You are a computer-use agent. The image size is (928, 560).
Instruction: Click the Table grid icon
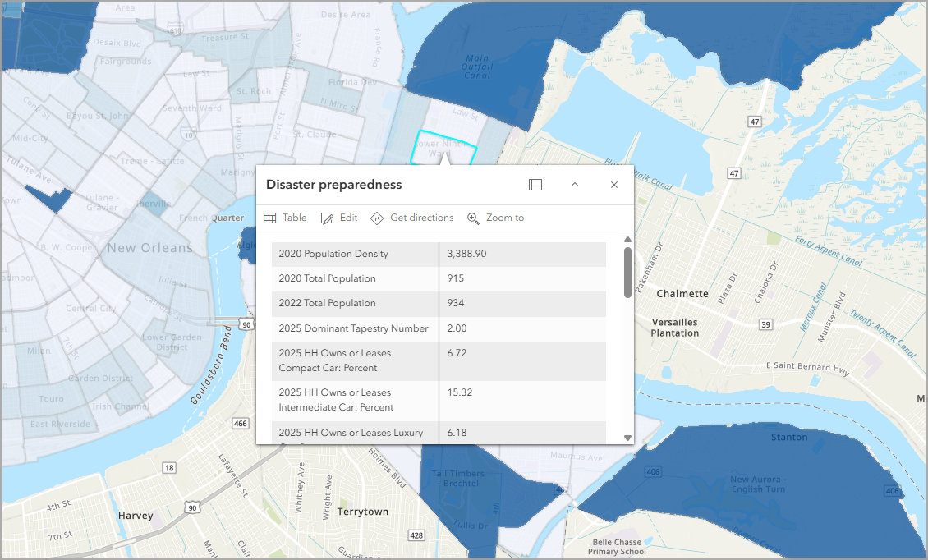[x=270, y=218]
